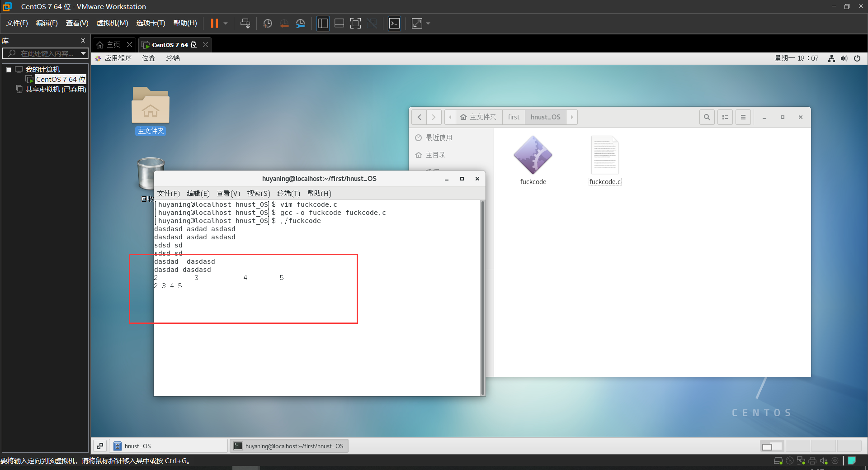Viewport: 868px width, 470px height.
Task: Go forward in the file manager
Action: pos(434,117)
